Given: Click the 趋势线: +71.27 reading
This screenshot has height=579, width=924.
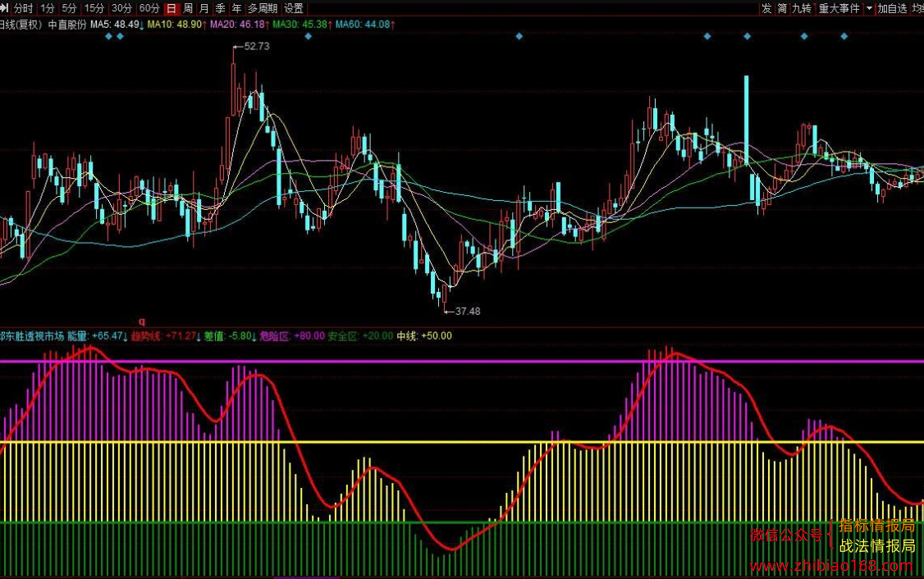Looking at the screenshot, I should tap(166, 335).
